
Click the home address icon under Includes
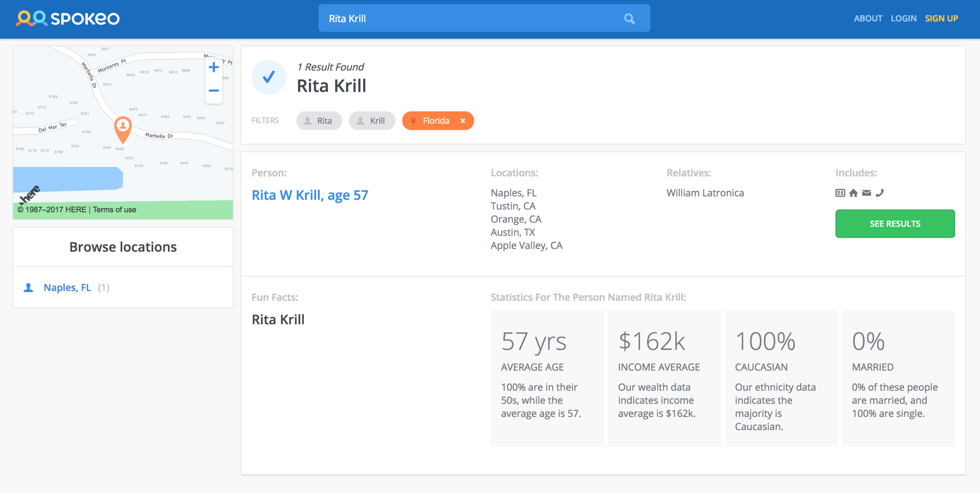tap(853, 193)
